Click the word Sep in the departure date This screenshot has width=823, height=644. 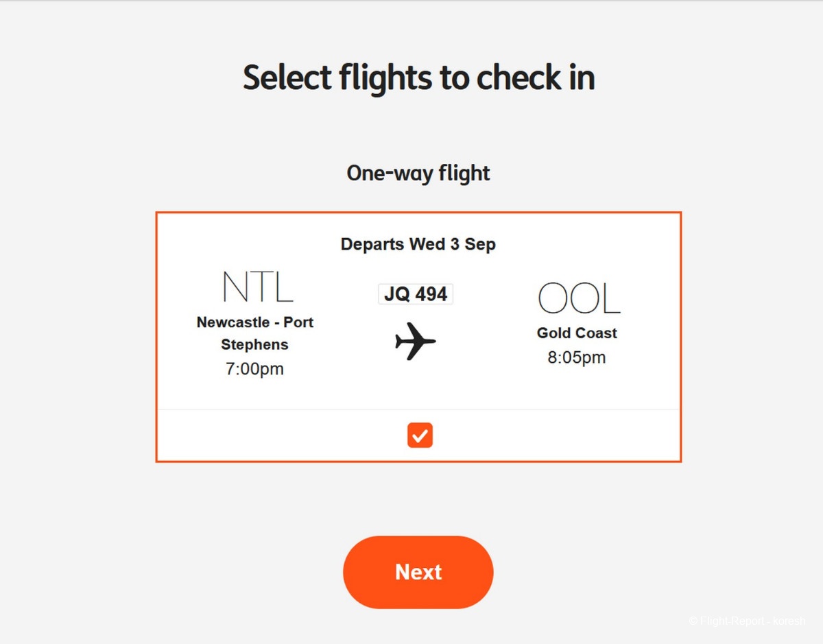480,244
